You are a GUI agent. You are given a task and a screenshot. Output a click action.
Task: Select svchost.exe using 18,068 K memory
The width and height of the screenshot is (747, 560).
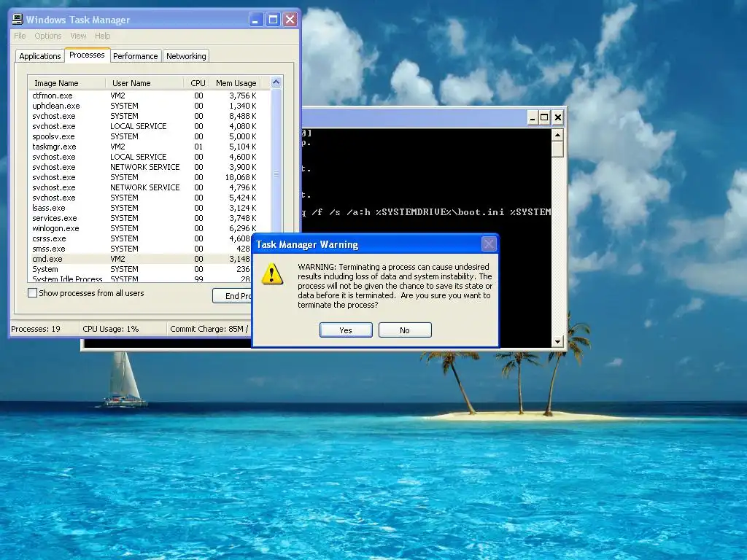click(x=149, y=177)
